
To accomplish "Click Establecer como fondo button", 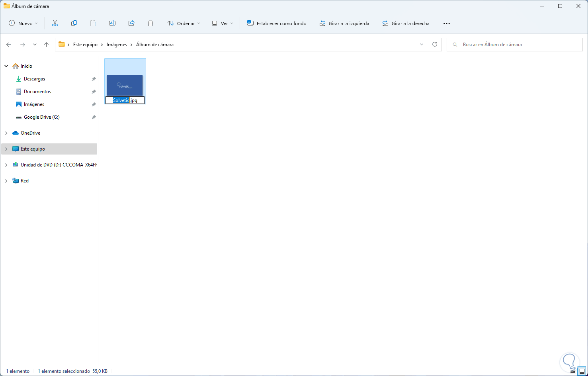I will [277, 23].
